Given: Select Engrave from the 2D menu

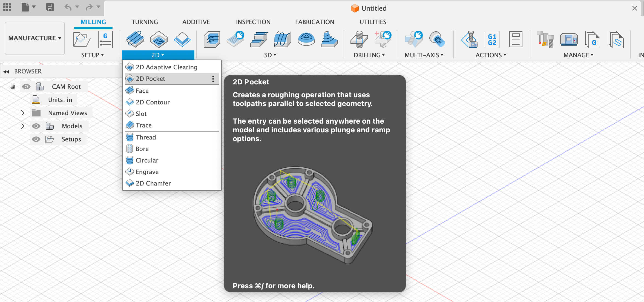Looking at the screenshot, I should pyautogui.click(x=147, y=172).
